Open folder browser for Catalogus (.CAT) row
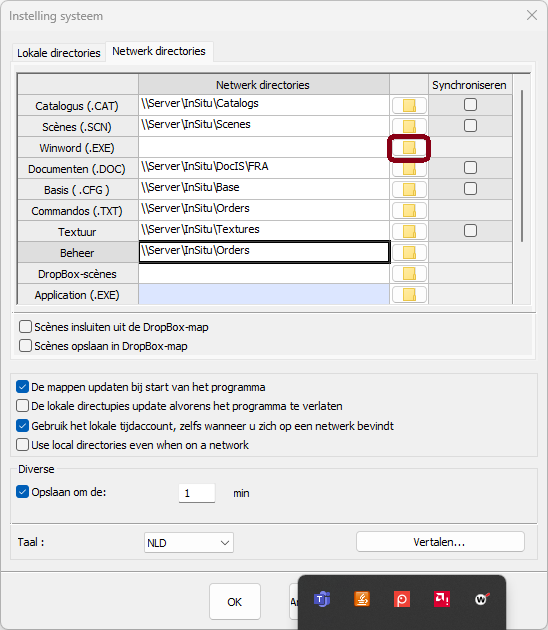This screenshot has width=548, height=630. 409,106
